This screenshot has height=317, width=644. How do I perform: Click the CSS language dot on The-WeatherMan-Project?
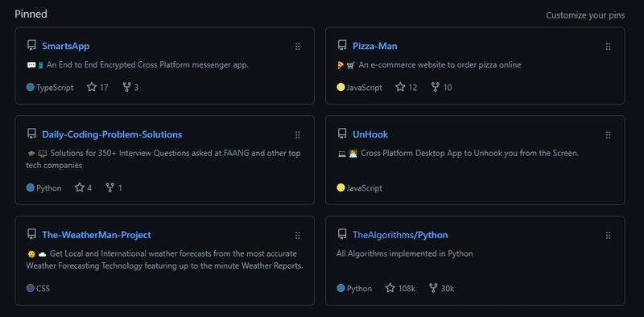click(30, 288)
